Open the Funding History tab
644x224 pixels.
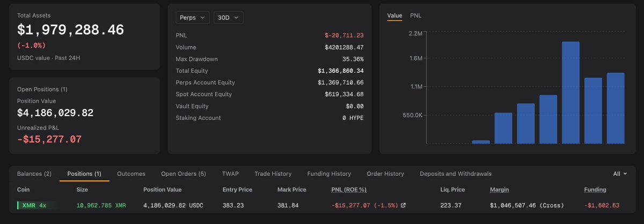329,174
